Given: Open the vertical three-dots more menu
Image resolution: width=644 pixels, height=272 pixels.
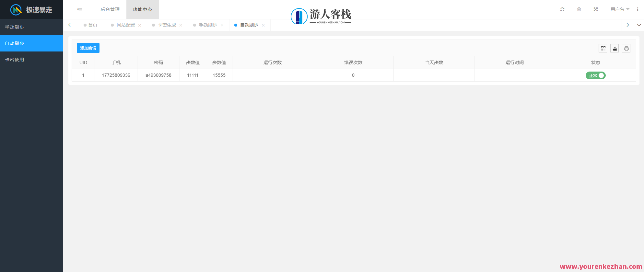Looking at the screenshot, I should pos(638,9).
